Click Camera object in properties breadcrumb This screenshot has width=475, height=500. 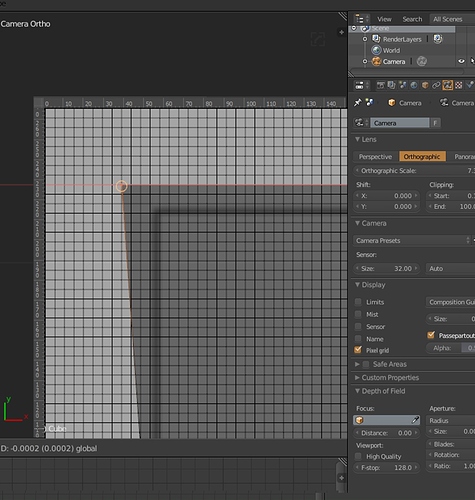click(x=405, y=103)
